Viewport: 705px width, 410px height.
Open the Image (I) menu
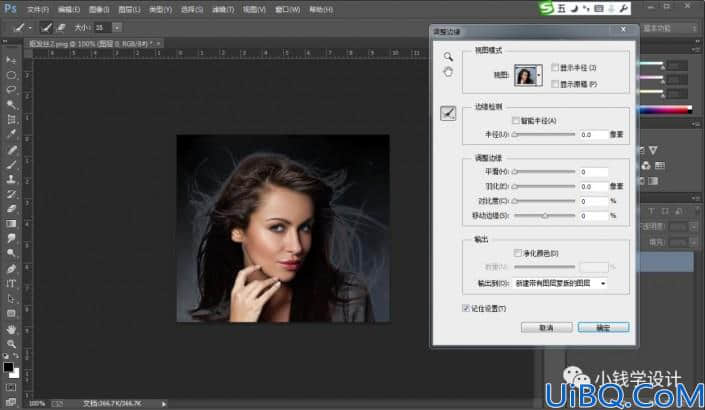point(99,9)
